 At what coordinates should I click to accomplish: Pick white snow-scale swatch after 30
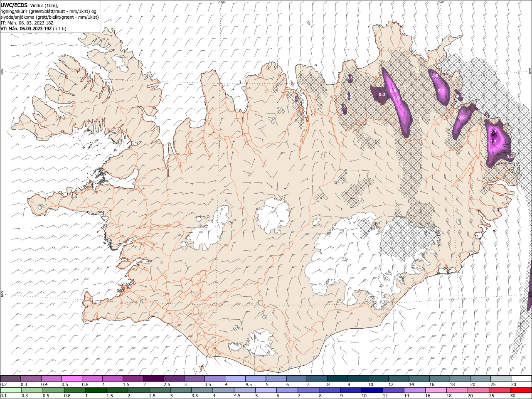pyautogui.click(x=521, y=379)
